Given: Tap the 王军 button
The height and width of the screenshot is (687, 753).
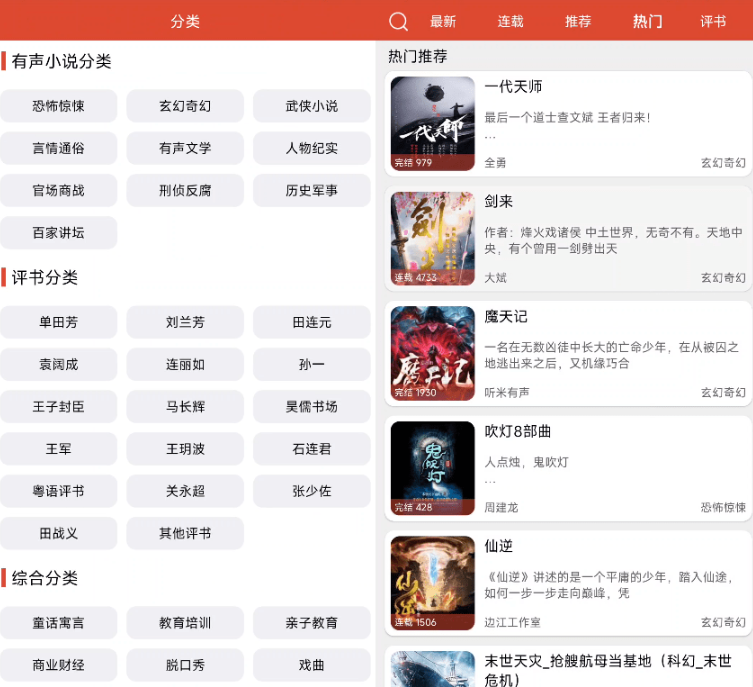Looking at the screenshot, I should 59,449.
